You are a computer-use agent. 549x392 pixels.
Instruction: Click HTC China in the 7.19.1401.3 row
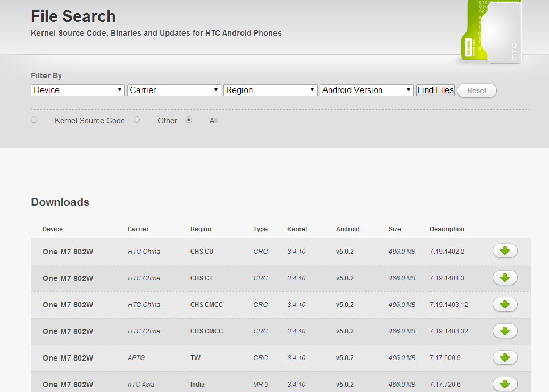pos(144,278)
